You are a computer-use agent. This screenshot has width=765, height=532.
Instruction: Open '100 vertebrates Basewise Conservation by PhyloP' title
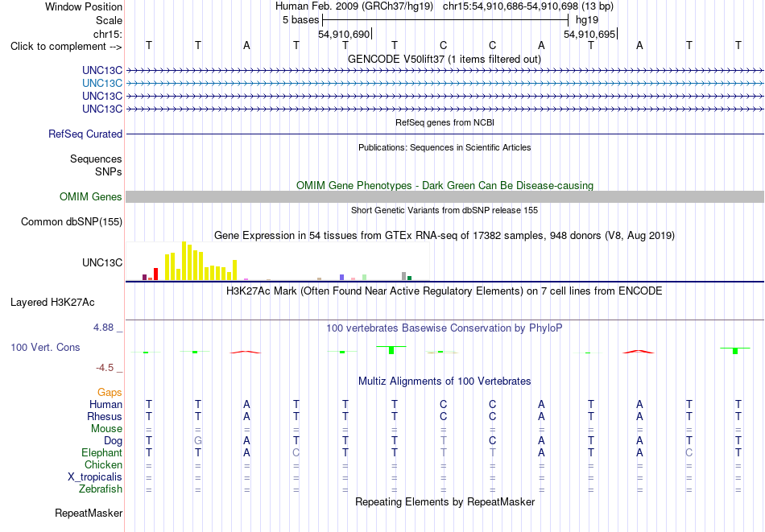click(x=445, y=328)
